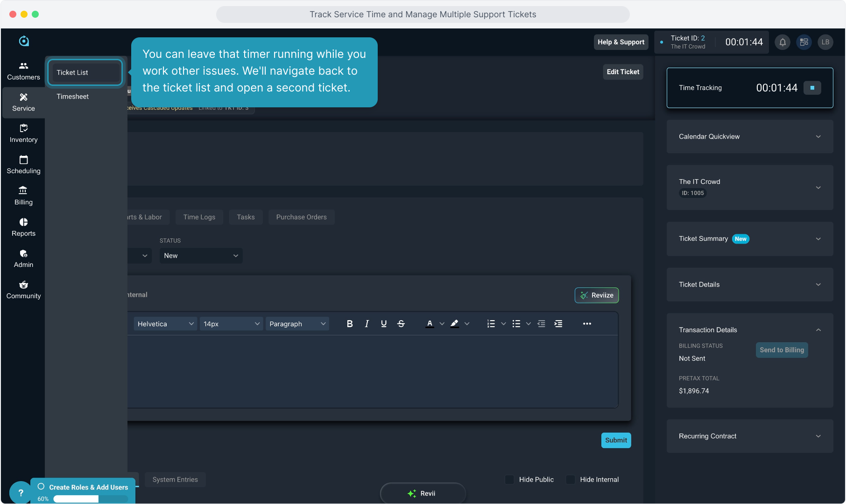Open the Inventory section in sidebar
Image resolution: width=846 pixels, height=504 pixels.
[23, 133]
